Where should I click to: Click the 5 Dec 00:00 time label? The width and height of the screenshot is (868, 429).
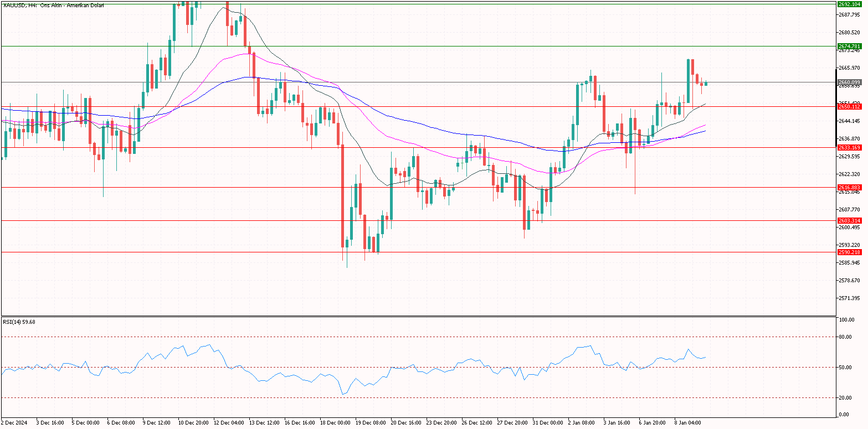pos(85,423)
